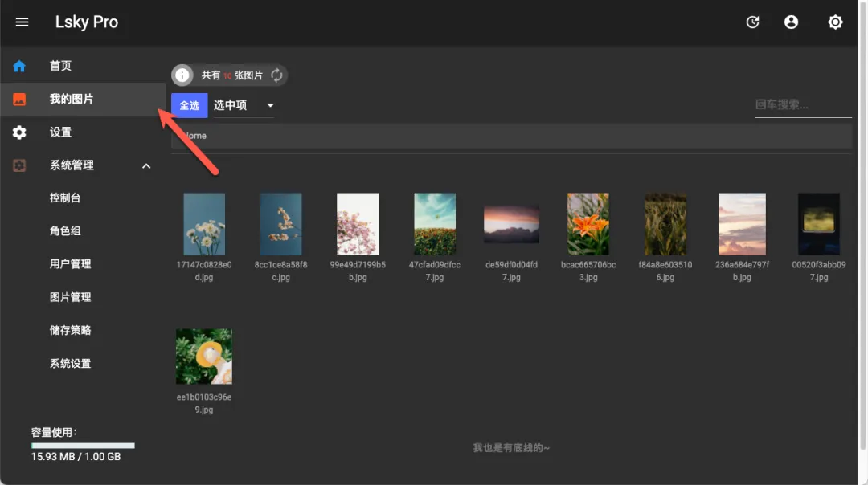
Task: Click the info icon beside image count
Action: coord(183,75)
